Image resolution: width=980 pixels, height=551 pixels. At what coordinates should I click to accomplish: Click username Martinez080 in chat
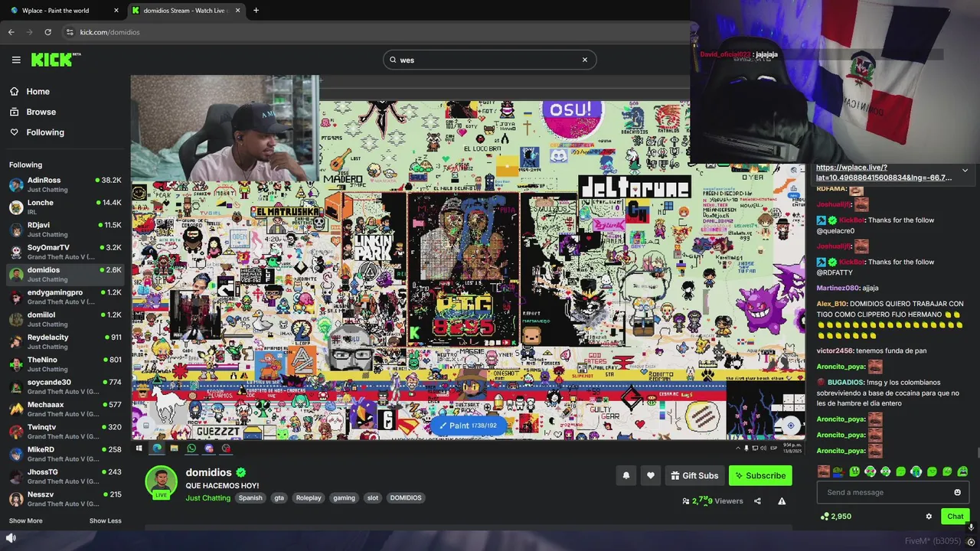tap(838, 288)
